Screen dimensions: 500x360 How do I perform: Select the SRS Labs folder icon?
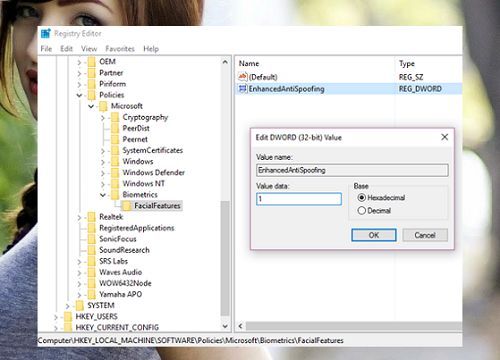coord(91,261)
